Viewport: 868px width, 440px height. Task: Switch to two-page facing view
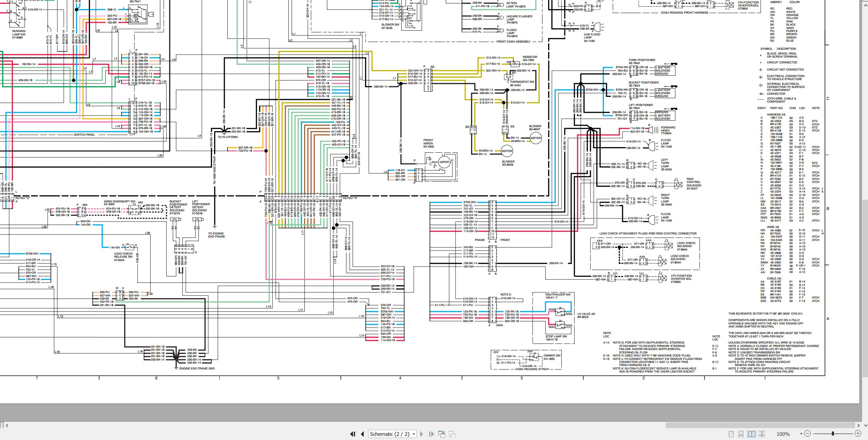[751, 434]
